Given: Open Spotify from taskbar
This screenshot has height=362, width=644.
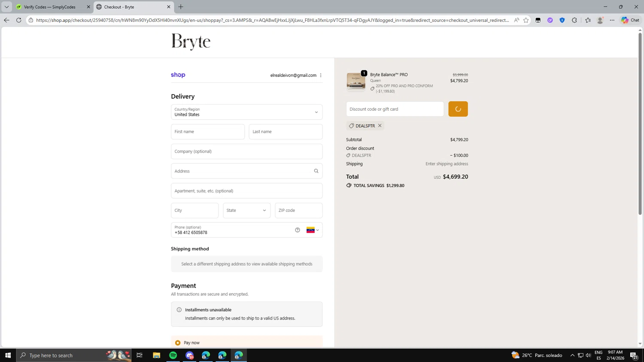Looking at the screenshot, I should 173,355.
